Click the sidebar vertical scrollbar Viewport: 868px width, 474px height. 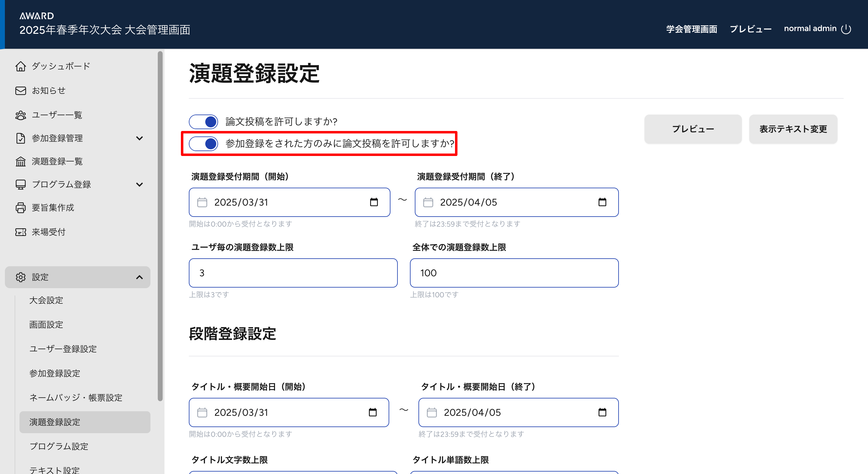pos(161,226)
